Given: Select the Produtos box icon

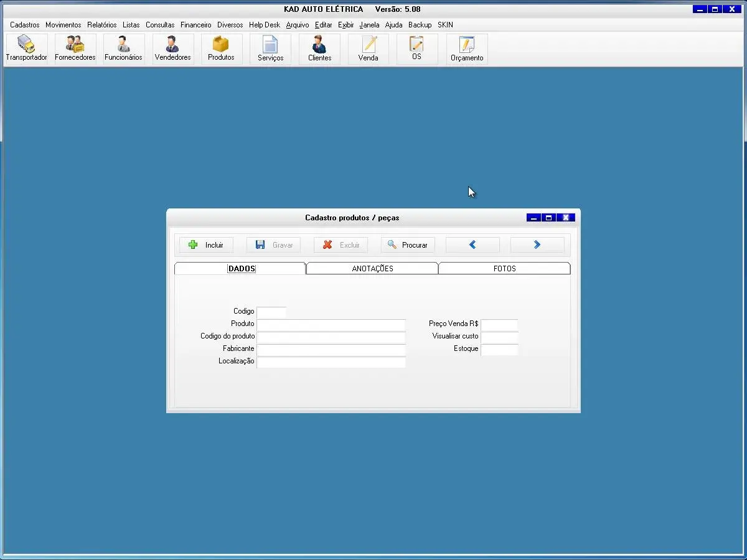Looking at the screenshot, I should coord(221,49).
